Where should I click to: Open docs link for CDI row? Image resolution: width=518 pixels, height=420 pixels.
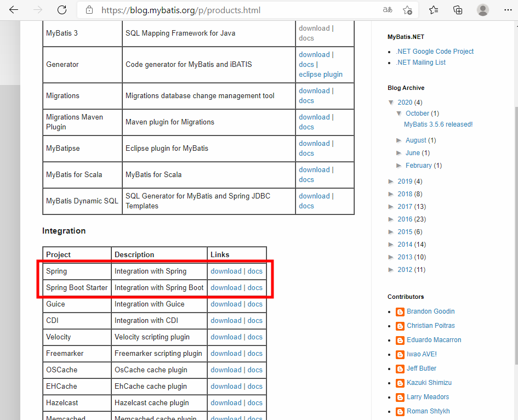255,321
